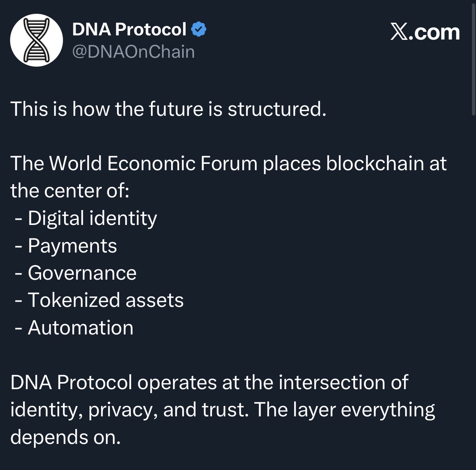Click the word "future" in the first sentence

tap(175, 109)
